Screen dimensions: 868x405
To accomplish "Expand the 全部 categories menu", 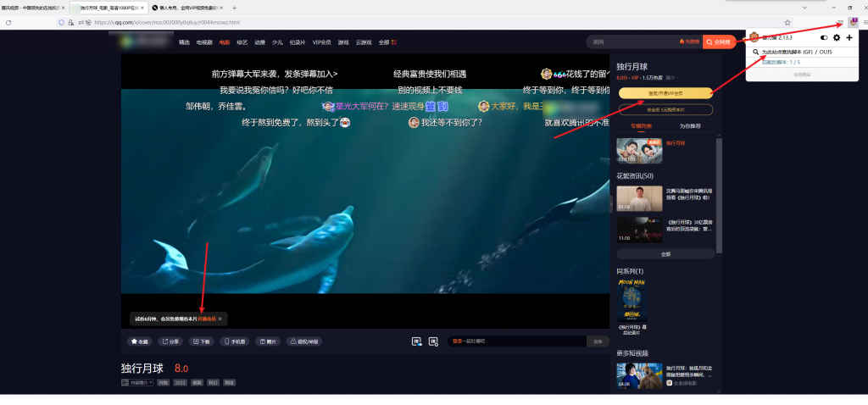I will coord(387,42).
